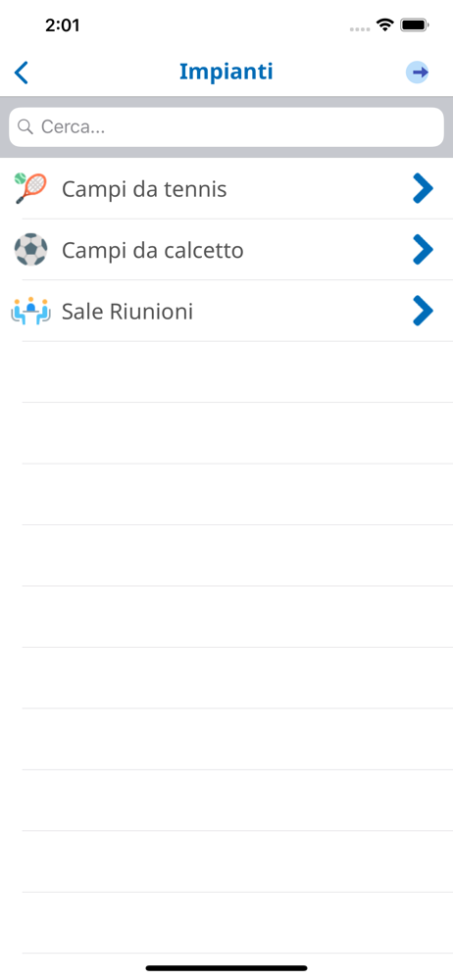Select the Sale Riunioni label
Image resolution: width=453 pixels, height=980 pixels.
click(x=127, y=312)
